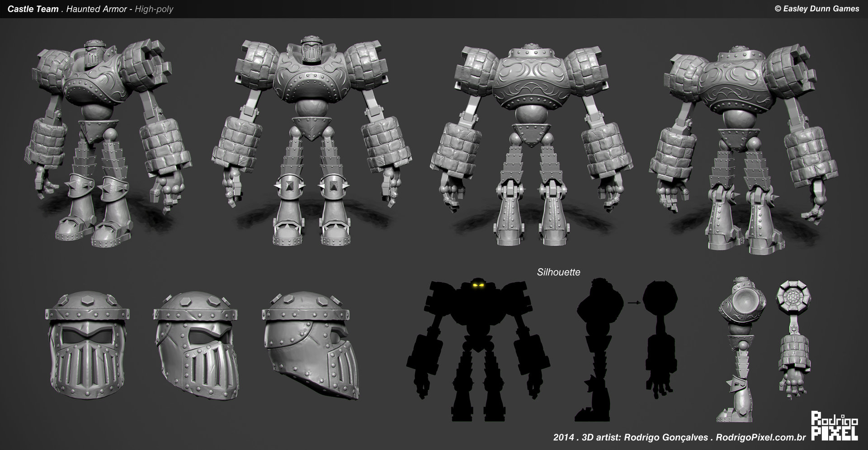Click the detached leg detail render
The width and height of the screenshot is (868, 450).
click(x=741, y=349)
